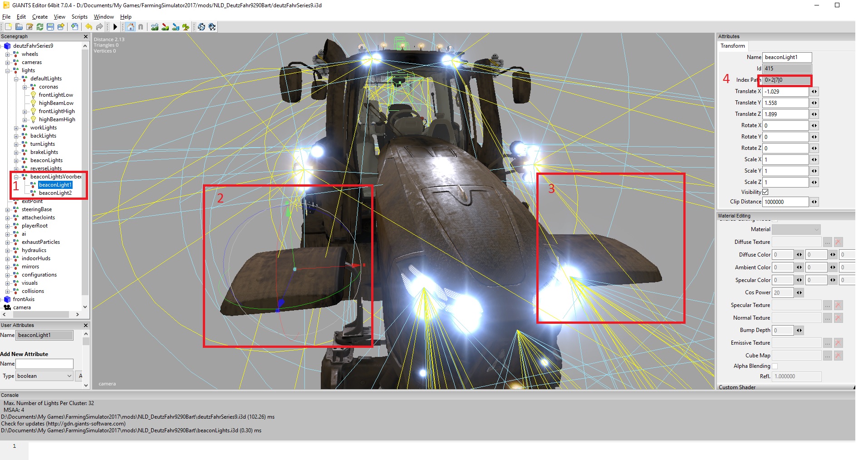Toggle the magnet snap icon
This screenshot has height=460, width=868.
pyautogui.click(x=141, y=27)
